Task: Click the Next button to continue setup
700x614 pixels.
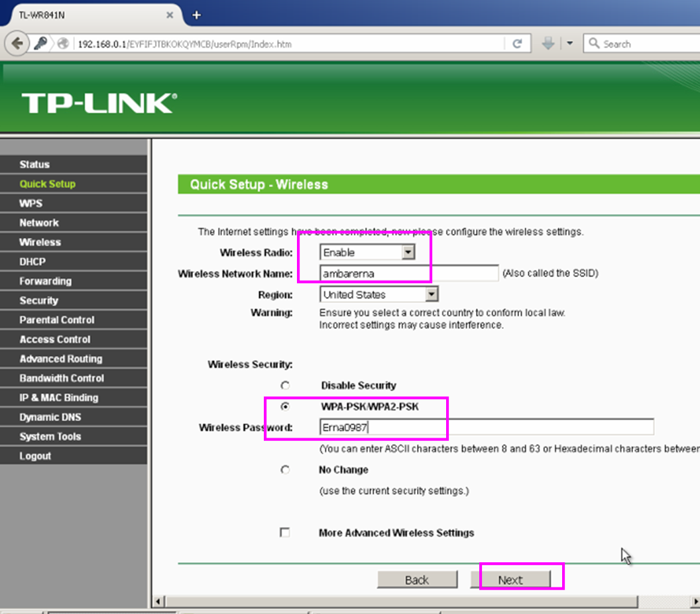Action: click(510, 579)
